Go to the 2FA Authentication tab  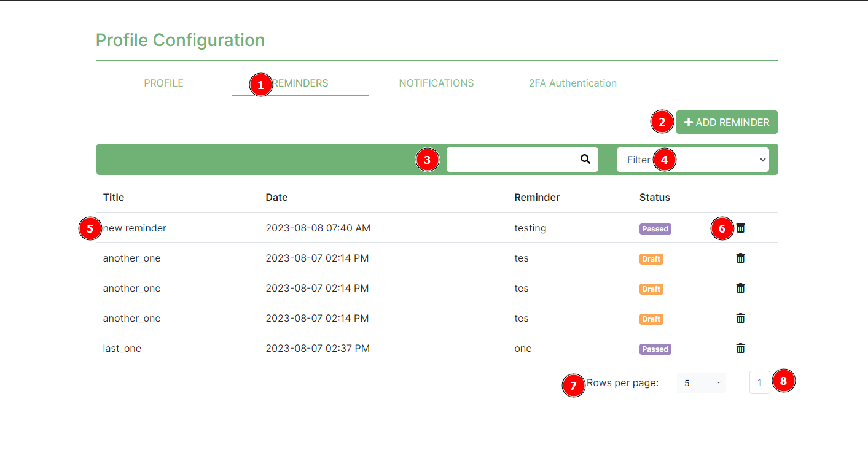pyautogui.click(x=573, y=83)
